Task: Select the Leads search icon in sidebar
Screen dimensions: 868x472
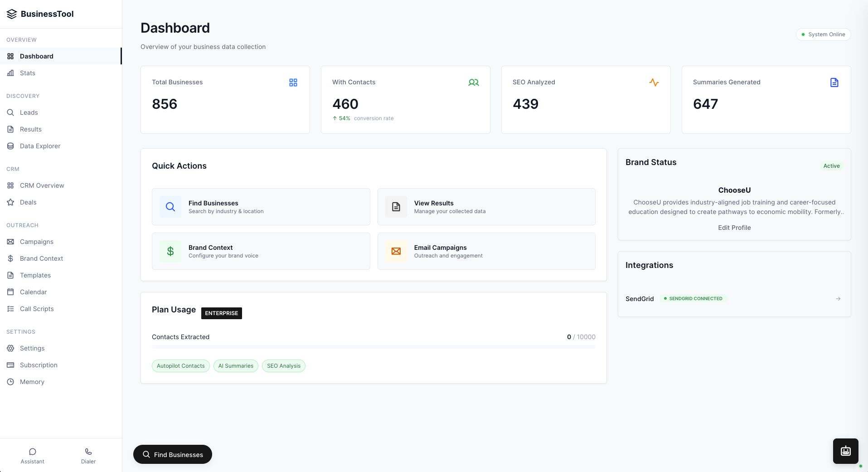Action: click(x=10, y=112)
